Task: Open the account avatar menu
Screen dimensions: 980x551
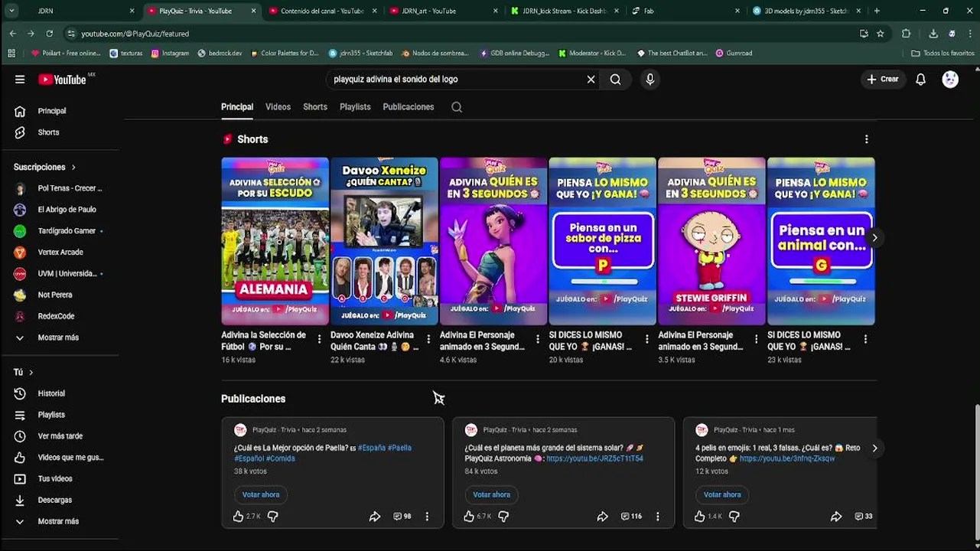Action: click(x=950, y=80)
